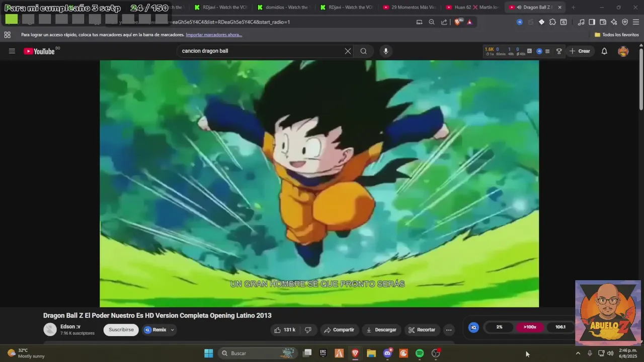Open the browser main hamburger menu

(636, 22)
